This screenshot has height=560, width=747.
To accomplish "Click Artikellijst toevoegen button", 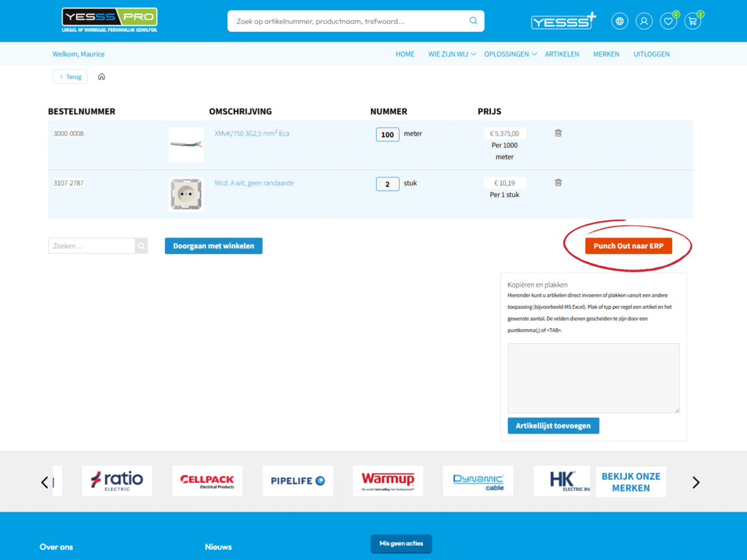I will pos(553,426).
